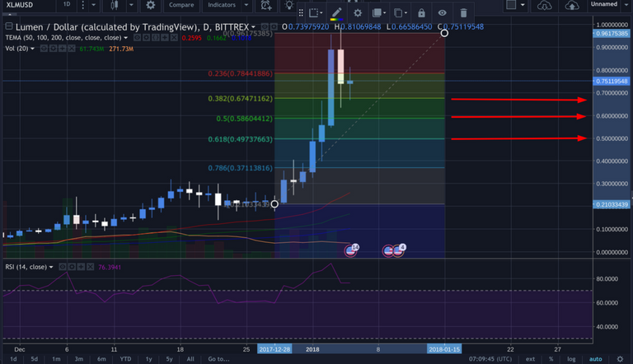Expand the interval dropdown arrow beside 1D
Image resolution: width=633 pixels, height=364 pixels.
[94, 5]
